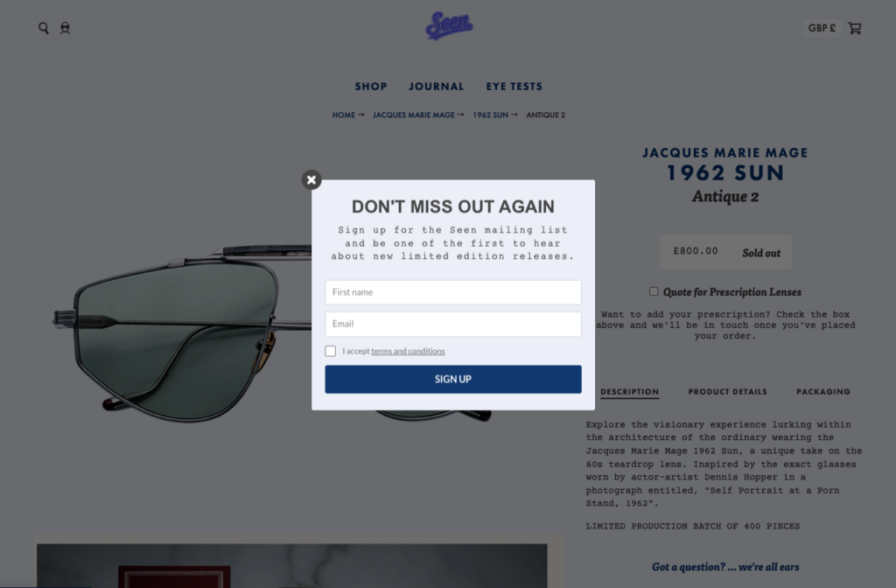Tick the accept terms and conditions checkbox
Image resolution: width=896 pixels, height=588 pixels.
(330, 351)
